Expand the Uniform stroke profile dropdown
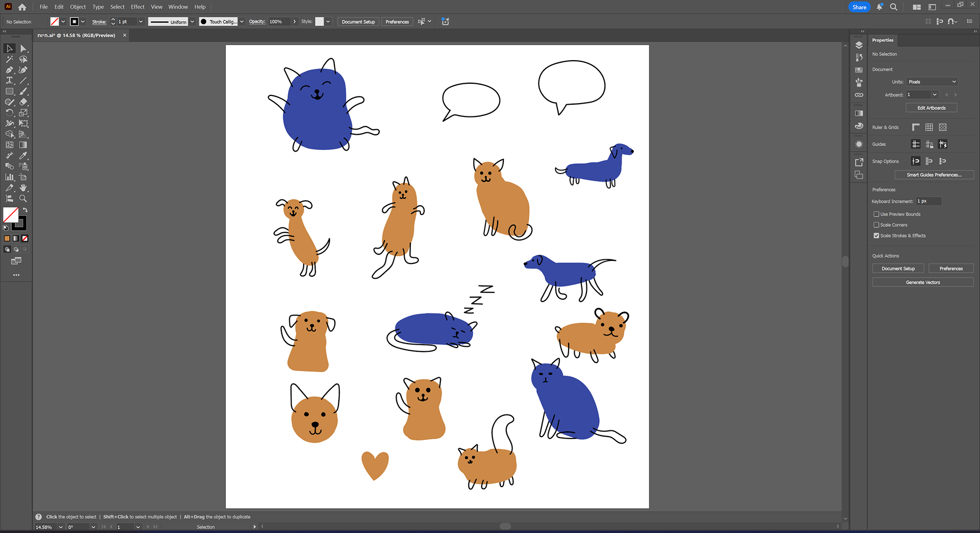980x533 pixels. point(192,21)
